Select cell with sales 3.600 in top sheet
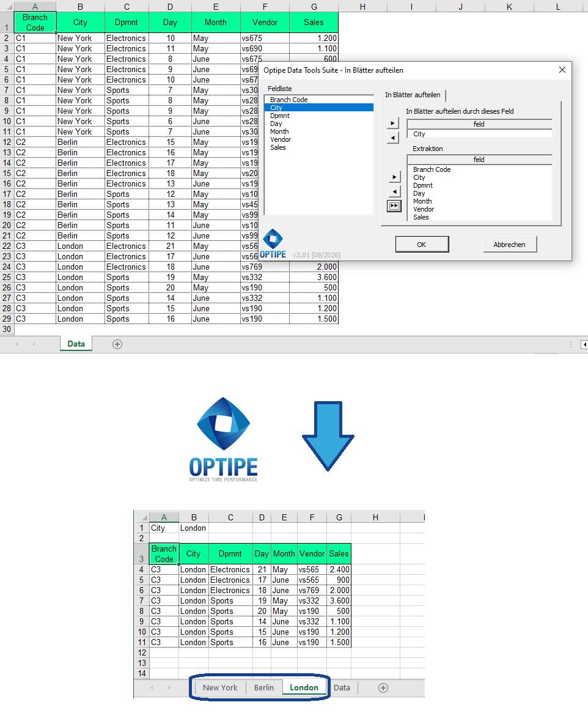The height and width of the screenshot is (713, 588). coord(314,278)
